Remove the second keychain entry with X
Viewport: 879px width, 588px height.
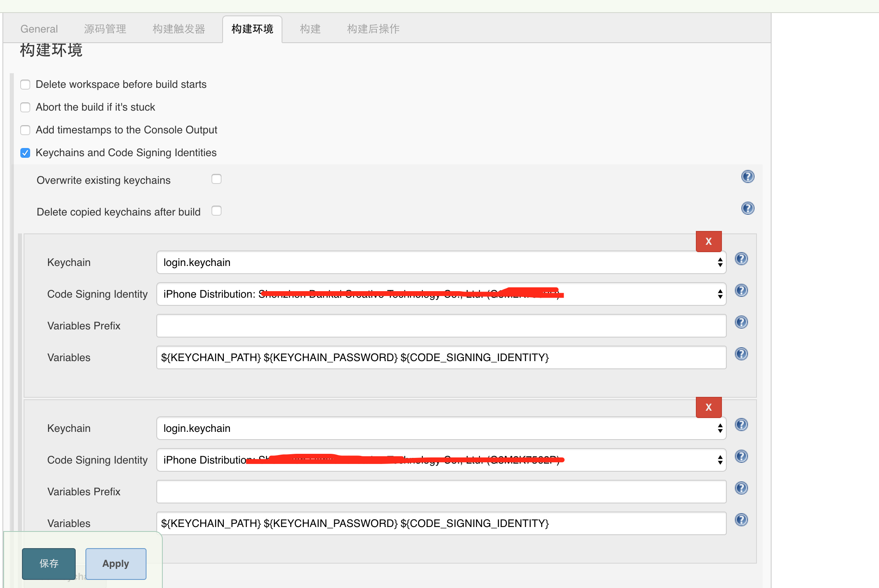708,407
